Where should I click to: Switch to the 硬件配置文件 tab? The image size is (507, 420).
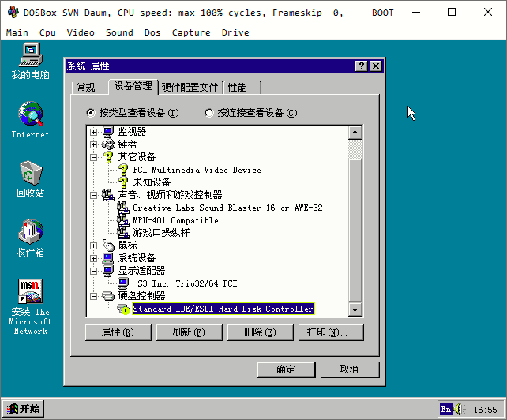[x=190, y=88]
